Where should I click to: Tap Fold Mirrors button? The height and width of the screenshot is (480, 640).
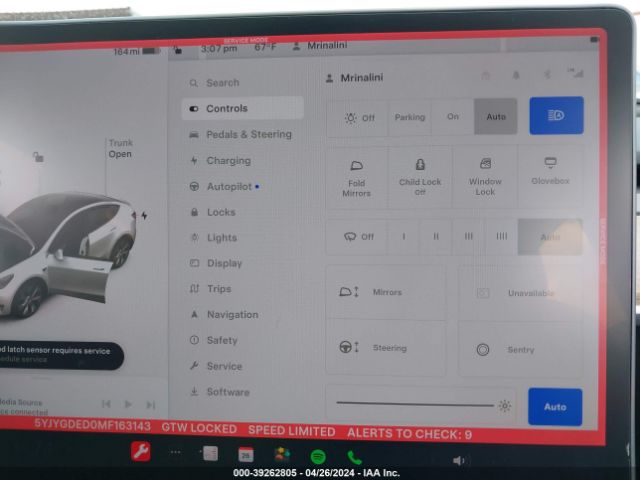pos(356,178)
